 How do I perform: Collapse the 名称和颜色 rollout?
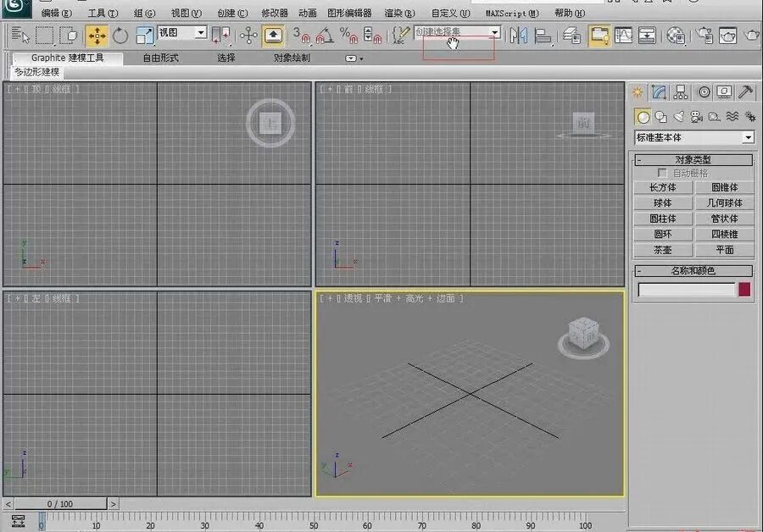coord(693,270)
